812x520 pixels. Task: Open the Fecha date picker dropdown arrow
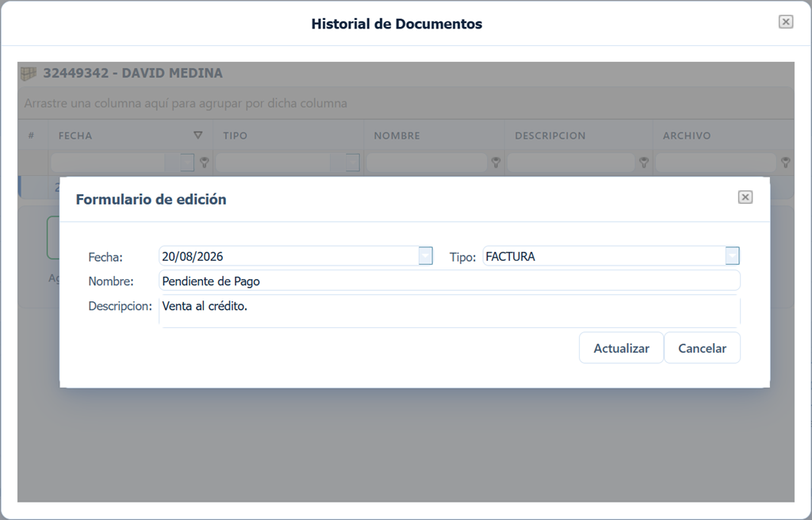[x=425, y=256]
